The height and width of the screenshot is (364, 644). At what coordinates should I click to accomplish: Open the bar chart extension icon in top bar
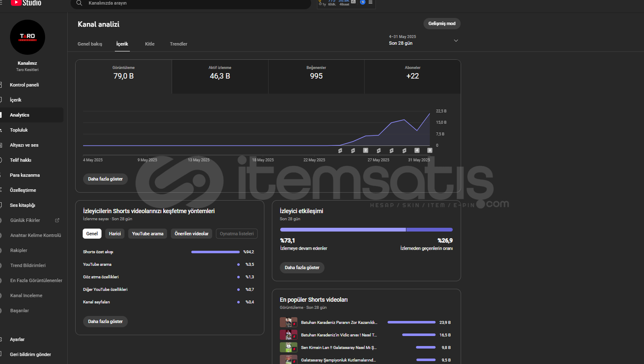[x=353, y=2]
